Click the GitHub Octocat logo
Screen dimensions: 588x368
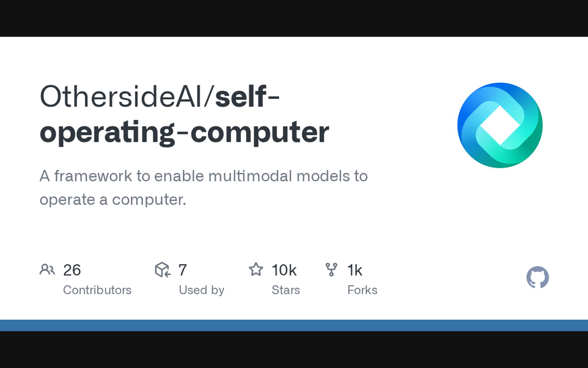pos(537,277)
